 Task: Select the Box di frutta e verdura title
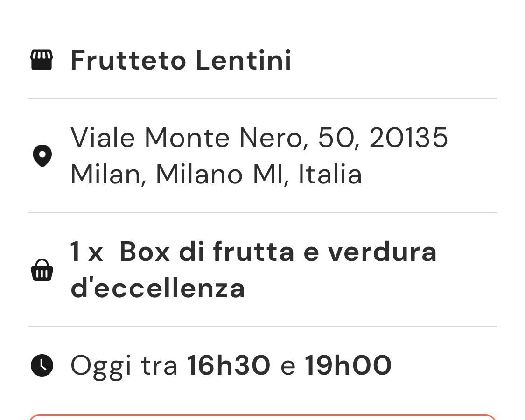(278, 252)
